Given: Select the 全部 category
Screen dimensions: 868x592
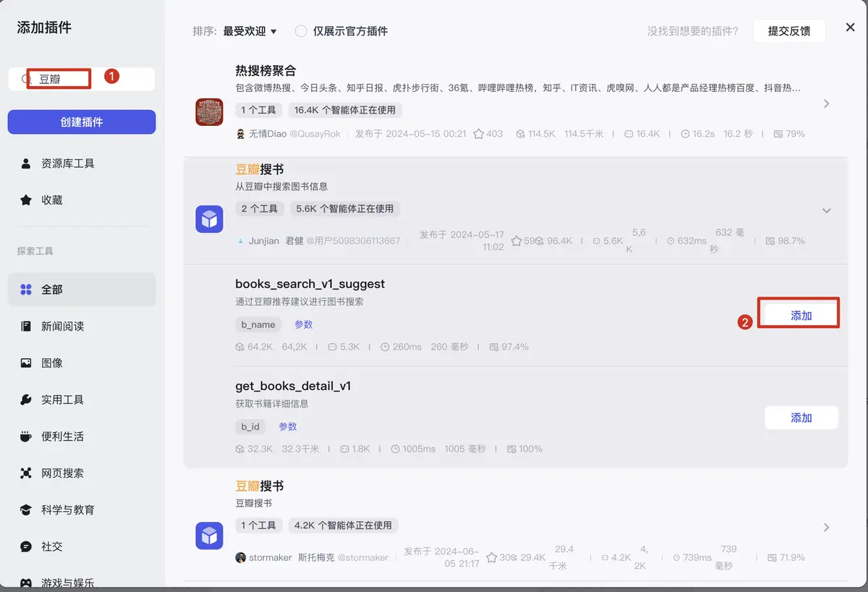Looking at the screenshot, I should click(82, 289).
